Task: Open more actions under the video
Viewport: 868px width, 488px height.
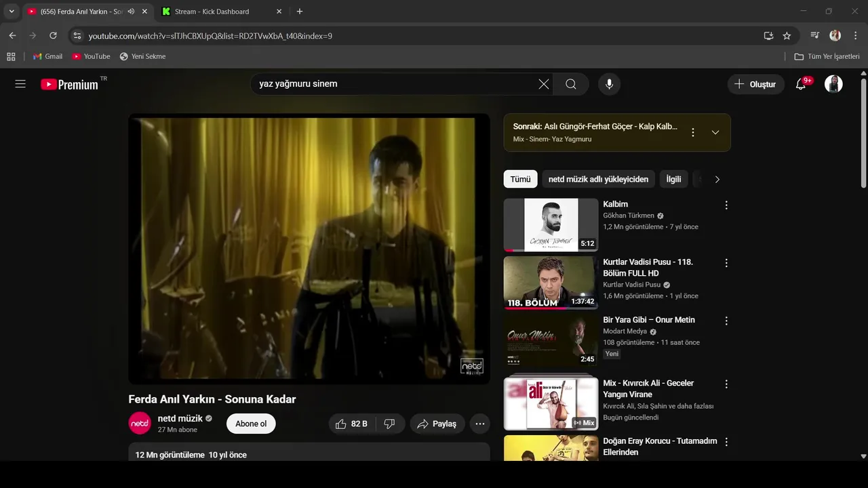Action: pos(480,424)
